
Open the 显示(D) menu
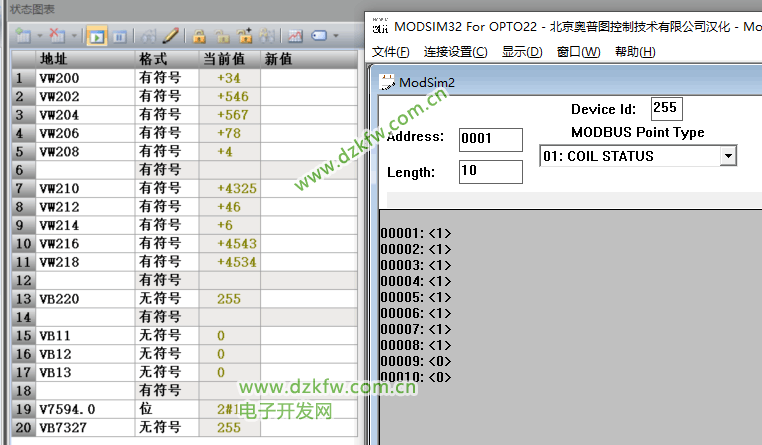tap(521, 52)
